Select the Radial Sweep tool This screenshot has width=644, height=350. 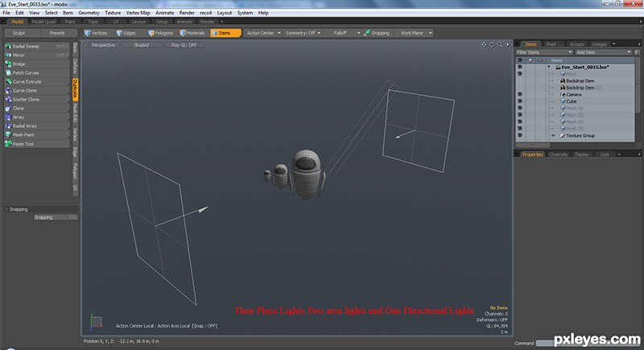click(37, 47)
